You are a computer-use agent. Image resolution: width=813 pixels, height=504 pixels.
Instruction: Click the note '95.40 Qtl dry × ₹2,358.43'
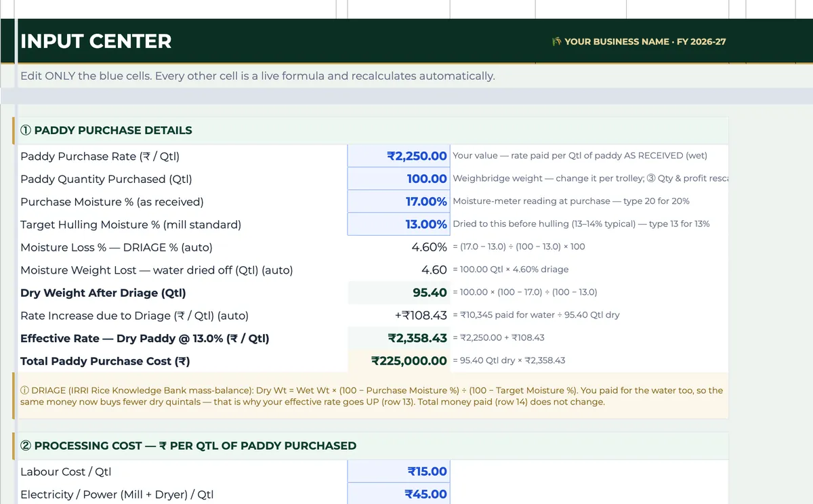tap(509, 360)
